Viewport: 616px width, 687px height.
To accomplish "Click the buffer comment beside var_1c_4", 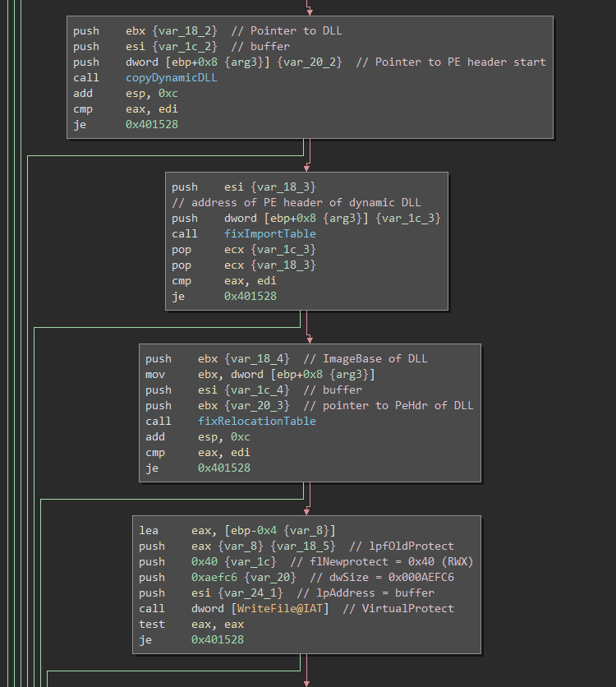I will [x=333, y=390].
